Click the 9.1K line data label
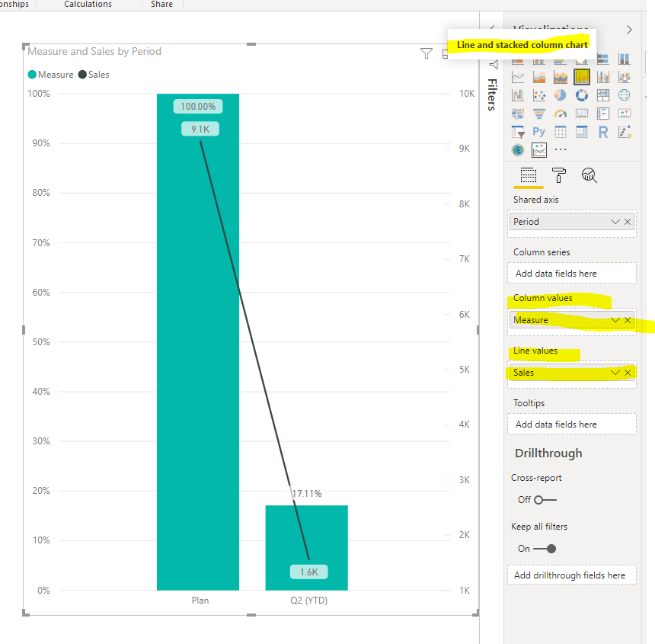The height and width of the screenshot is (644, 655). (x=200, y=129)
